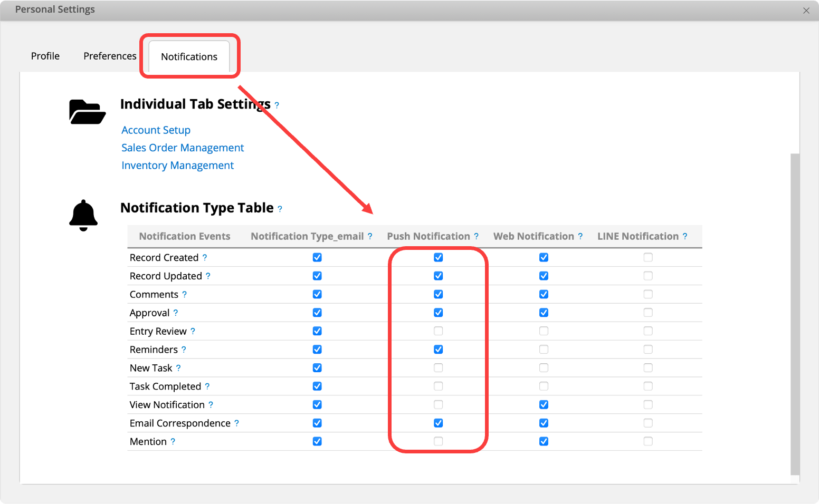The width and height of the screenshot is (819, 504).
Task: Click the Notification Type Table heading
Action: coord(197,208)
